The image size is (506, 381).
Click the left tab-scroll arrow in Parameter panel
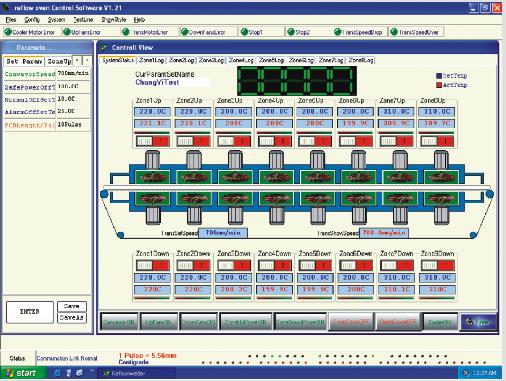pyautogui.click(x=77, y=60)
